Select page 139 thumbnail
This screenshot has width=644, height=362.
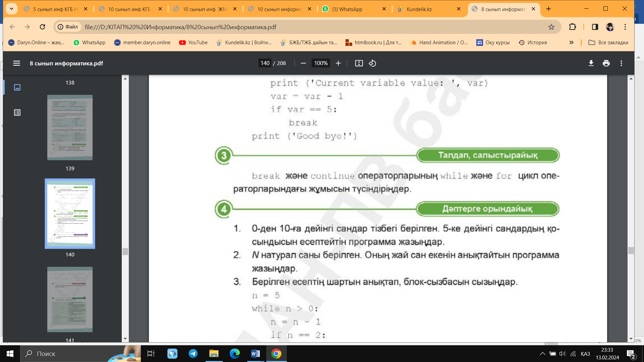[x=70, y=127]
